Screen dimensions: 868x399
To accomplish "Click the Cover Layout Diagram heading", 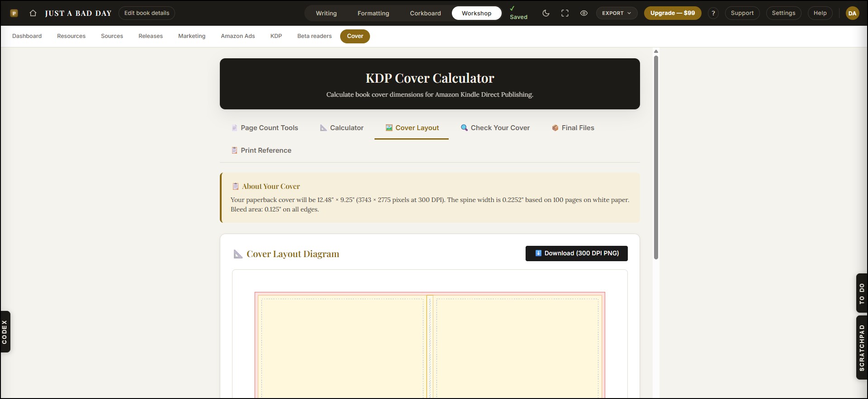I will pyautogui.click(x=293, y=254).
